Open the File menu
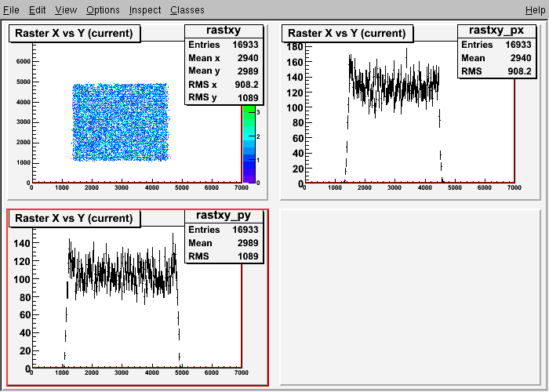Viewport: 549px width, 392px height. point(11,9)
